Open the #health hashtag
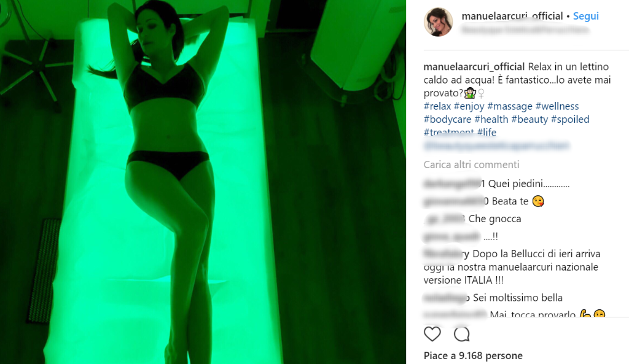 point(491,120)
